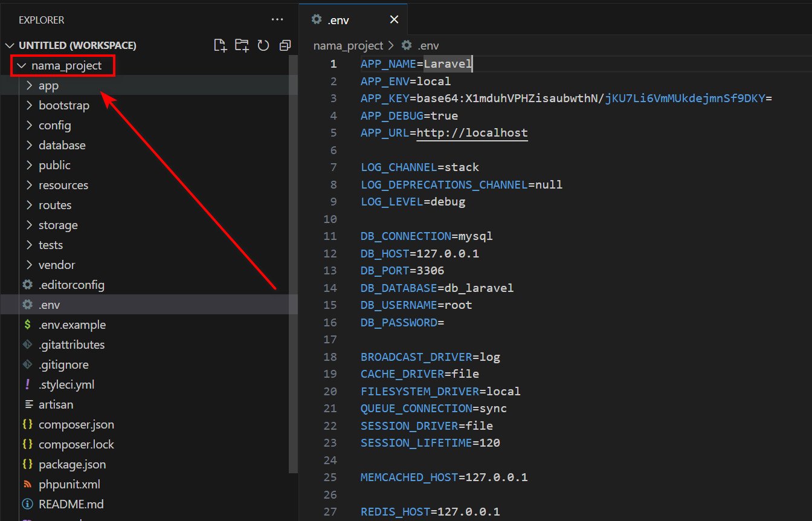Click .env in the editor breadcrumb
Image resolution: width=812 pixels, height=521 pixels.
coord(427,45)
